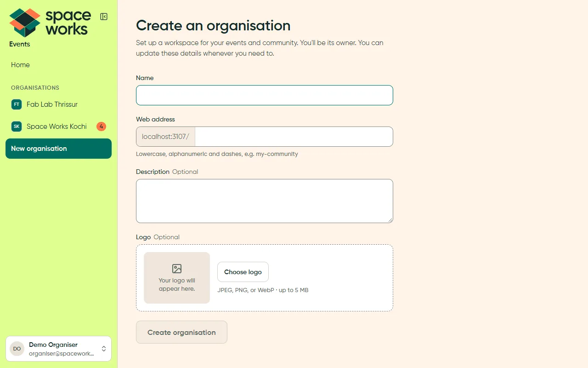The width and height of the screenshot is (588, 368).
Task: Click the image placeholder icon
Action: click(x=177, y=269)
